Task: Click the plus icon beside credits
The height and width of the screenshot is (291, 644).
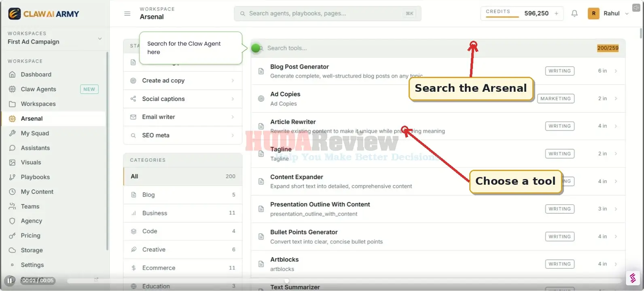Action: point(557,13)
